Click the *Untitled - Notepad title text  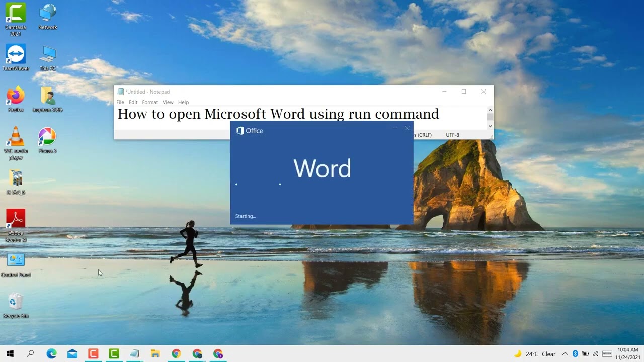tap(147, 92)
